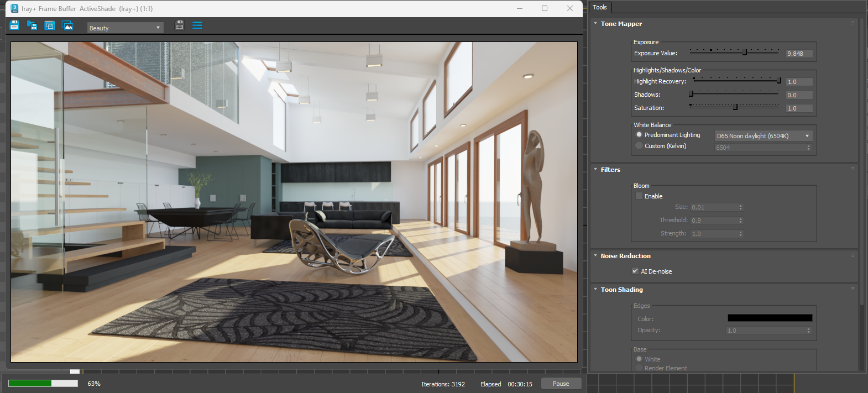868x393 pixels.
Task: Click the 3ds Max app icon in title bar
Action: (x=14, y=8)
